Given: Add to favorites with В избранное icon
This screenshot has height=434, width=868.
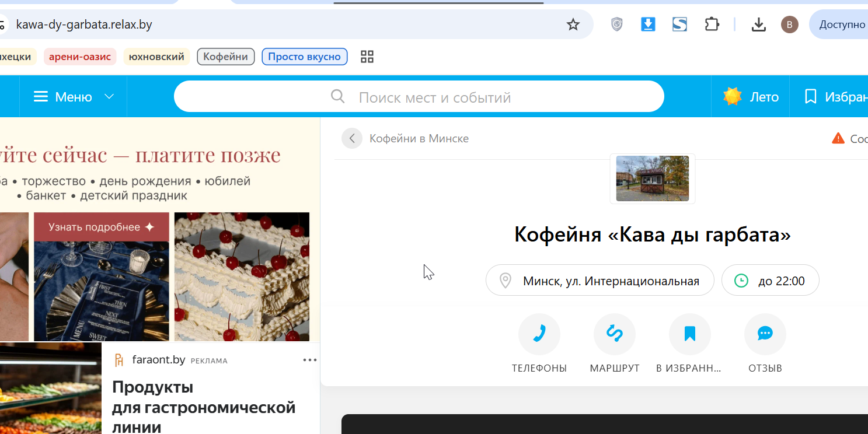Looking at the screenshot, I should click(690, 334).
